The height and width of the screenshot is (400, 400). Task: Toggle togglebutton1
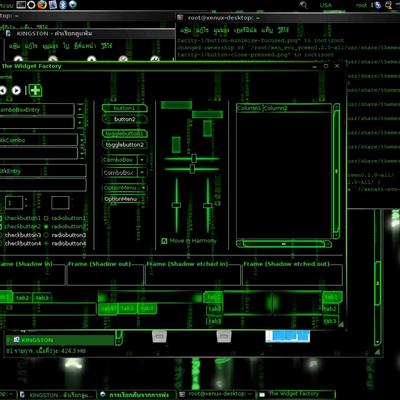tap(125, 134)
